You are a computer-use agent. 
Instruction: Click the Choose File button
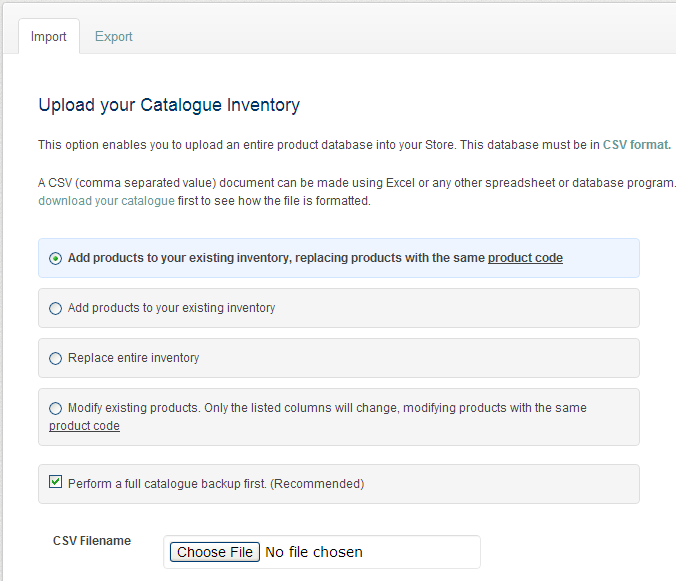[215, 552]
